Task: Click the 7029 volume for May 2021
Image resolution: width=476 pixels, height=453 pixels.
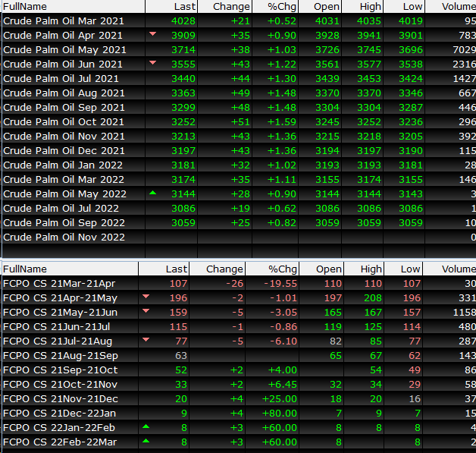Action: [465, 50]
